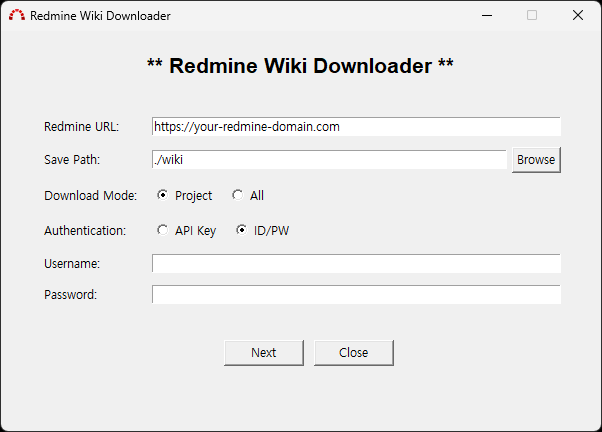Click the disabled maximize window button
This screenshot has width=602, height=432.
click(532, 16)
